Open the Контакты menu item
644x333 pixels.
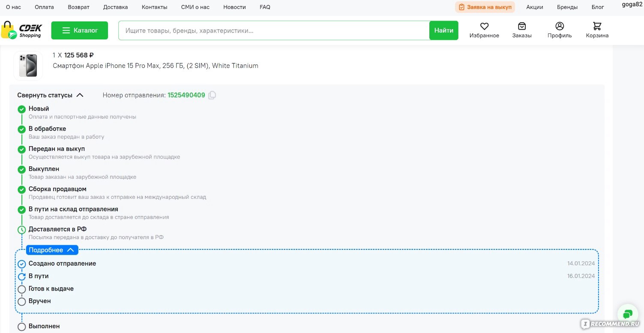155,7
